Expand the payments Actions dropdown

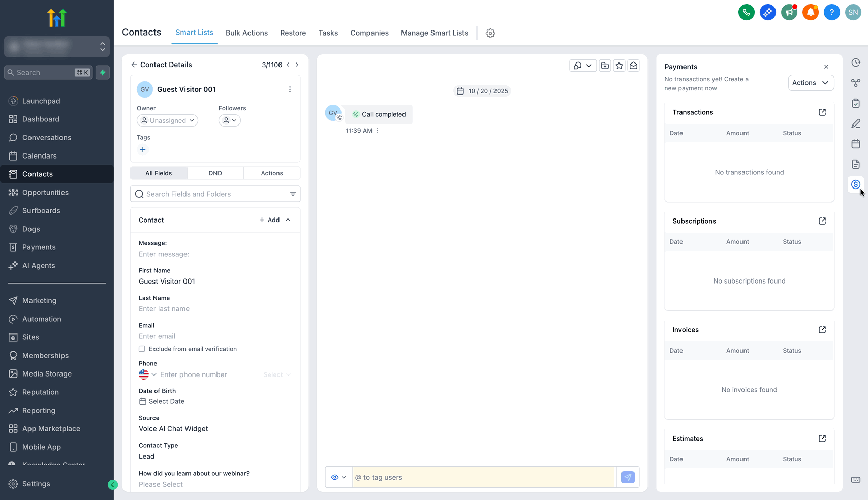click(811, 83)
